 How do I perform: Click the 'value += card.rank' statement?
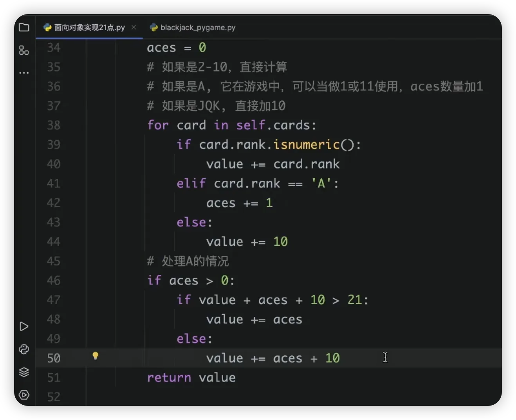coord(273,164)
